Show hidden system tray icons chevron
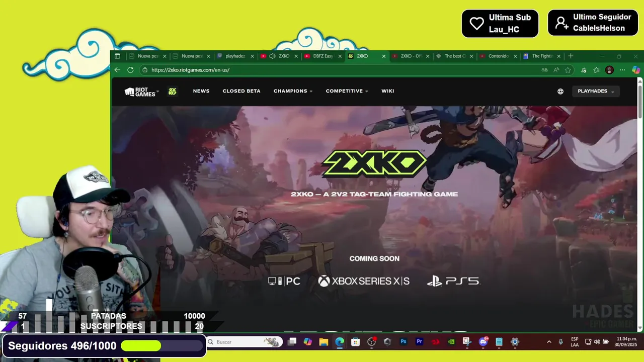The width and height of the screenshot is (644, 362). point(549,342)
